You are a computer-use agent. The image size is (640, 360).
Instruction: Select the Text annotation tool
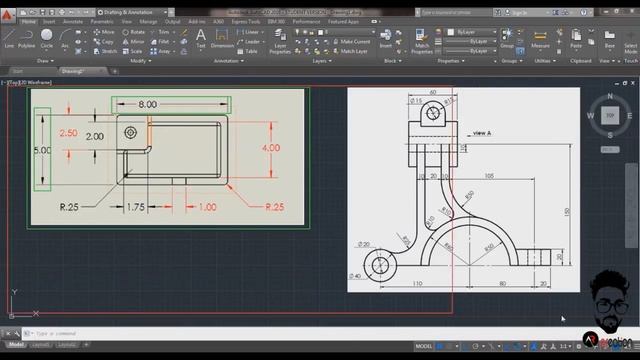coord(201,38)
